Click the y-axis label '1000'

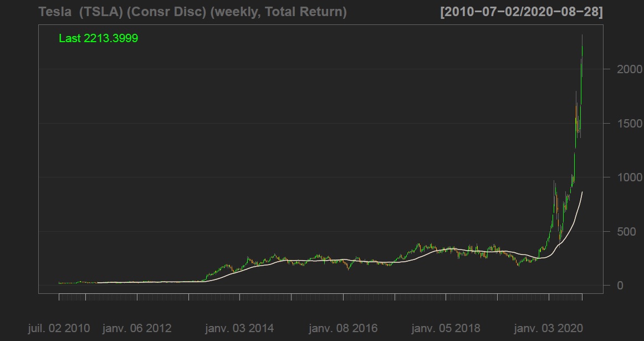point(630,177)
